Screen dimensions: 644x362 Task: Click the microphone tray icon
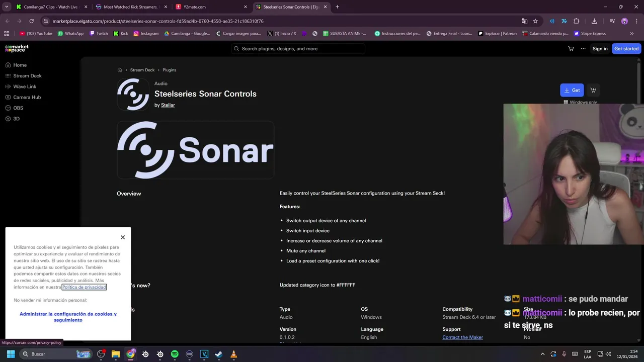(x=564, y=354)
